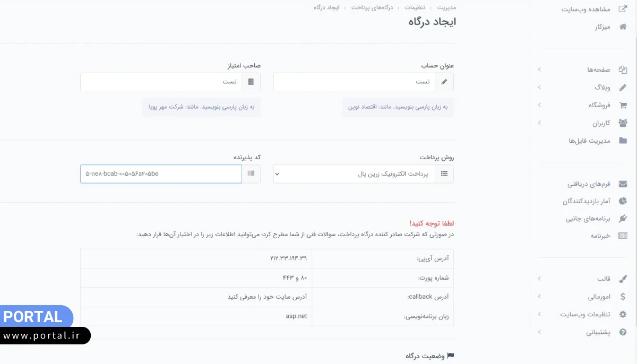The width and height of the screenshot is (637, 364).
Task: Click the کاربران users icon in sidebar
Action: (624, 123)
